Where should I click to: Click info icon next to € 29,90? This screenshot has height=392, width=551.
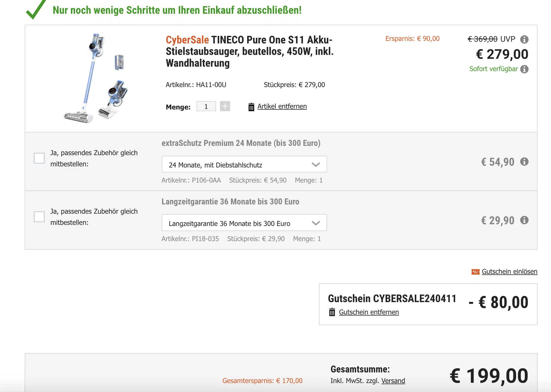pyautogui.click(x=524, y=220)
